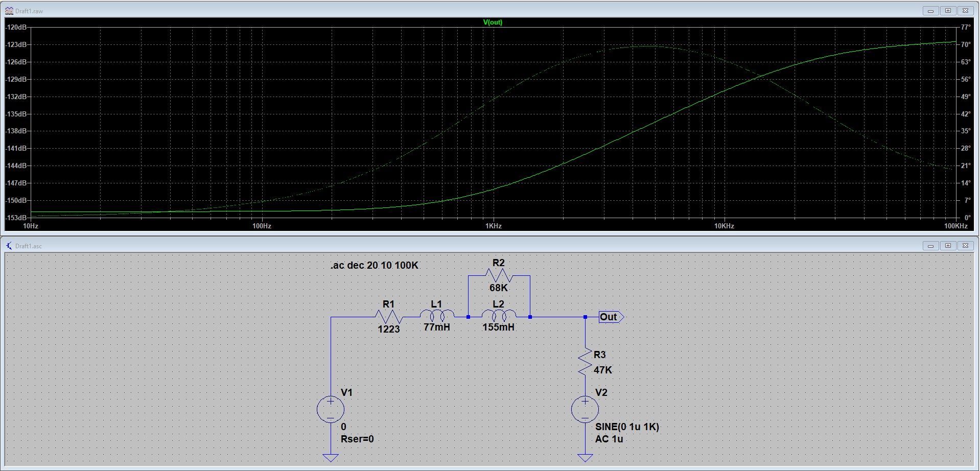
Task: Click the ground symbol below V1
Action: tap(331, 457)
